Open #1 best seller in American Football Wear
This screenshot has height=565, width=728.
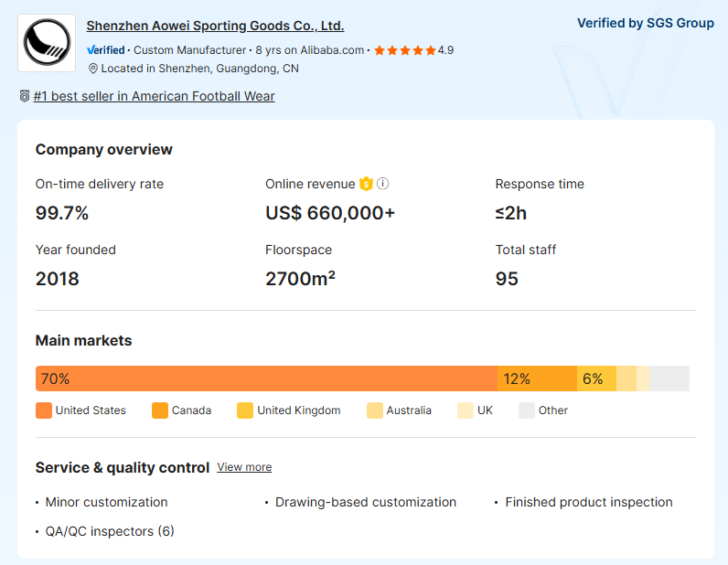[154, 96]
